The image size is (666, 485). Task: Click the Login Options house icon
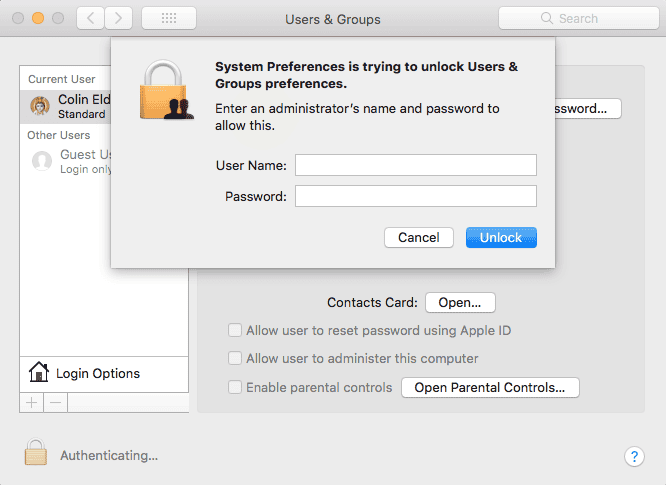click(x=39, y=373)
